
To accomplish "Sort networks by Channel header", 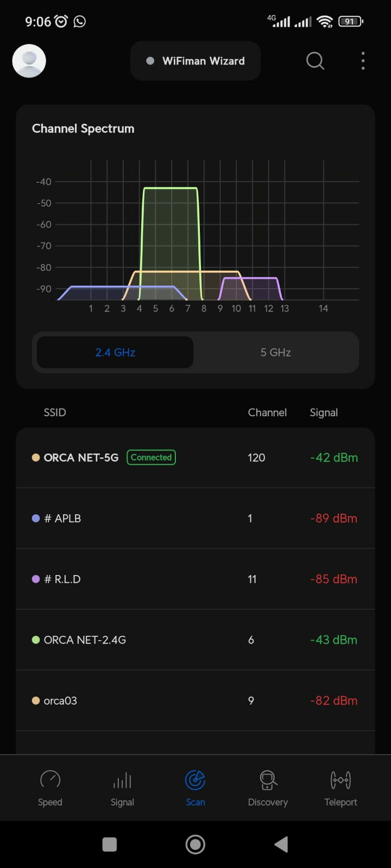I will [267, 413].
